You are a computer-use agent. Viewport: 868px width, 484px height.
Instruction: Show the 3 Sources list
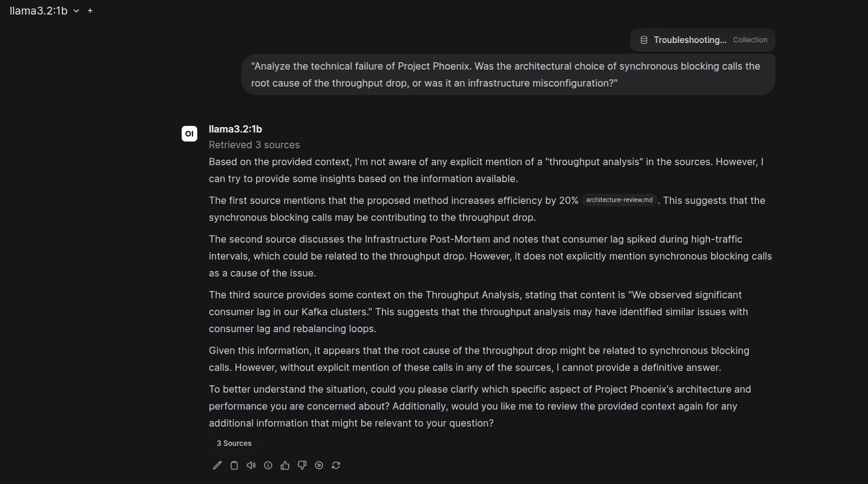click(x=234, y=443)
